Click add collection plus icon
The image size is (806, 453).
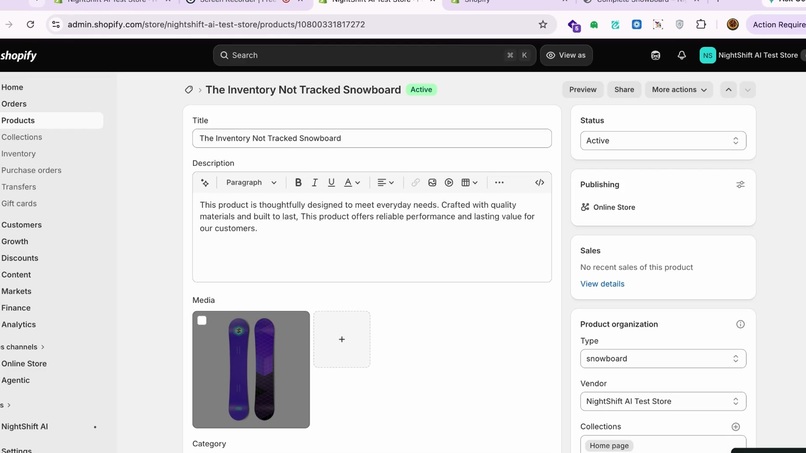pos(736,427)
